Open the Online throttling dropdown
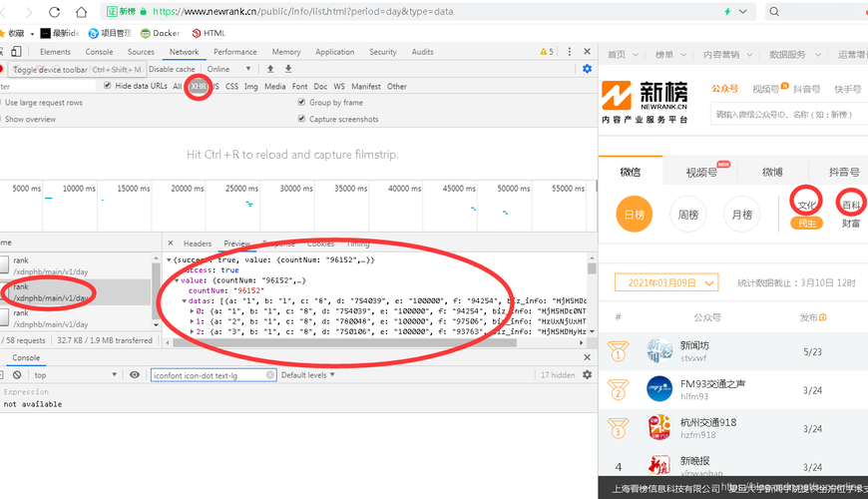The width and height of the screenshot is (868, 499). tap(228, 69)
